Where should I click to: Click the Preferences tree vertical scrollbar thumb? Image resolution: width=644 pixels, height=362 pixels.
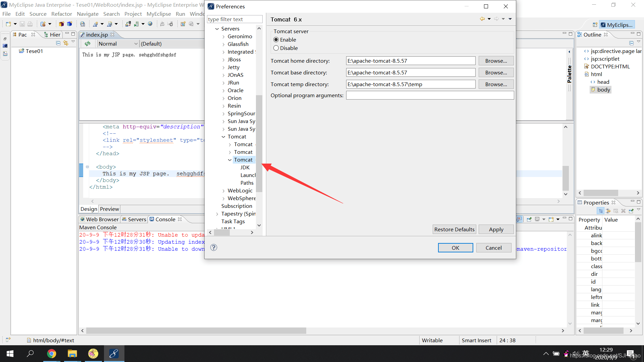(x=259, y=143)
